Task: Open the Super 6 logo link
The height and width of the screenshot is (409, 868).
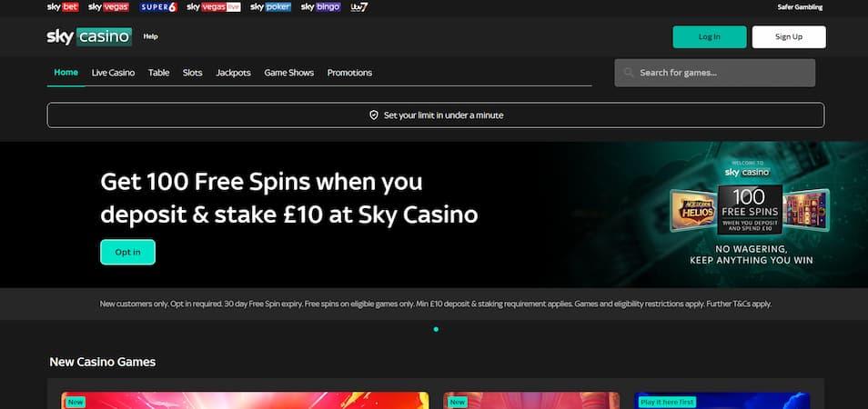Action: [158, 7]
